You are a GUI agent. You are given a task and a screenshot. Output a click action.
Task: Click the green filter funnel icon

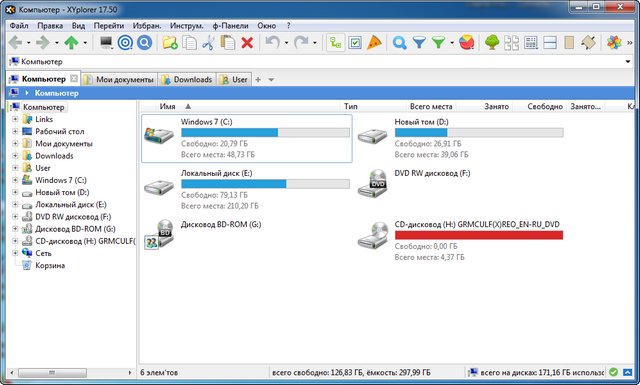coord(438,42)
